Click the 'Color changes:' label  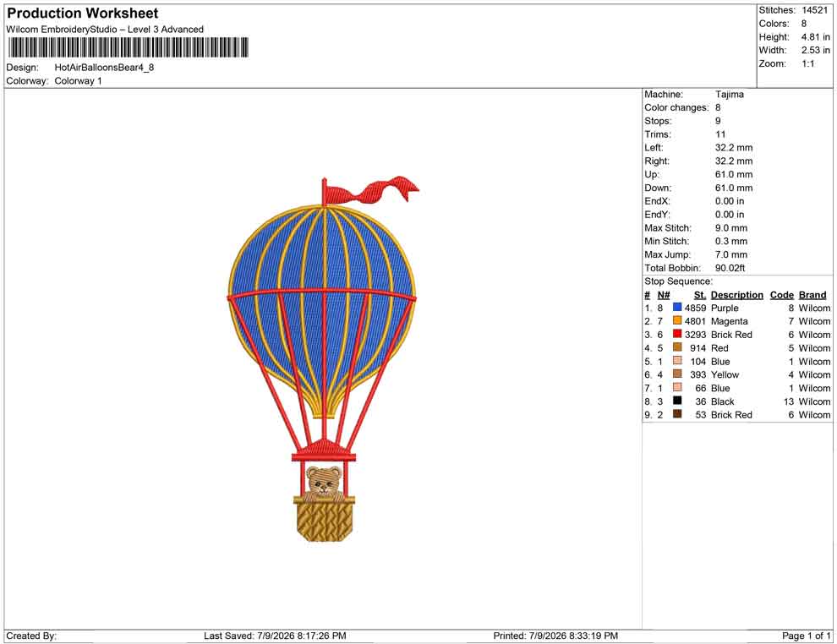pyautogui.click(x=677, y=108)
